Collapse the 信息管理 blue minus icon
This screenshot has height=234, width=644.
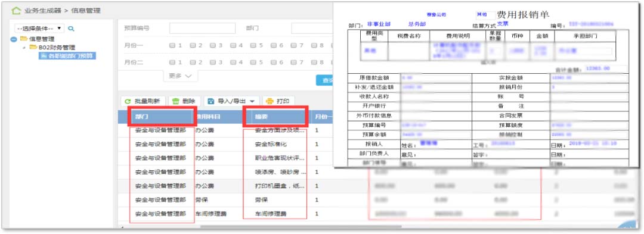tap(14, 39)
